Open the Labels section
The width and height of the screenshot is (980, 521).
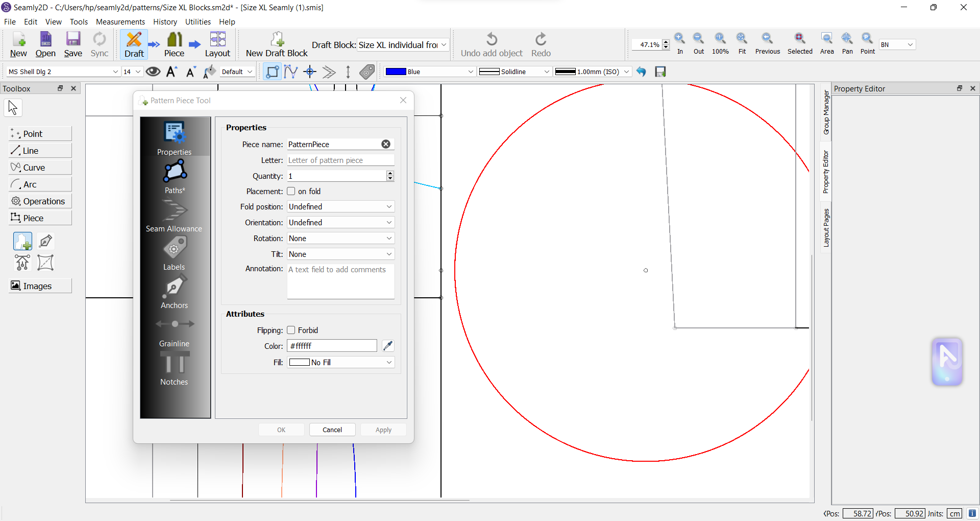pyautogui.click(x=174, y=253)
